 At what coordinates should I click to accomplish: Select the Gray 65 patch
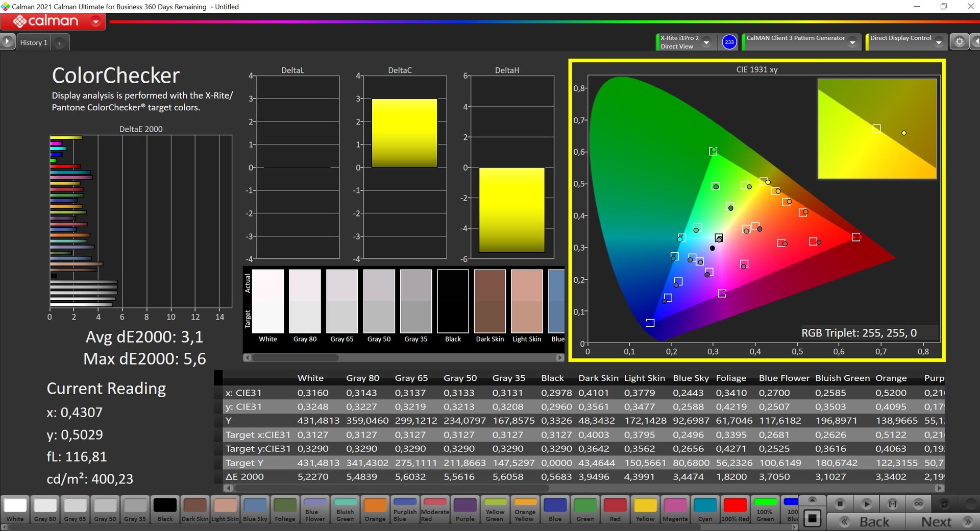[75, 509]
